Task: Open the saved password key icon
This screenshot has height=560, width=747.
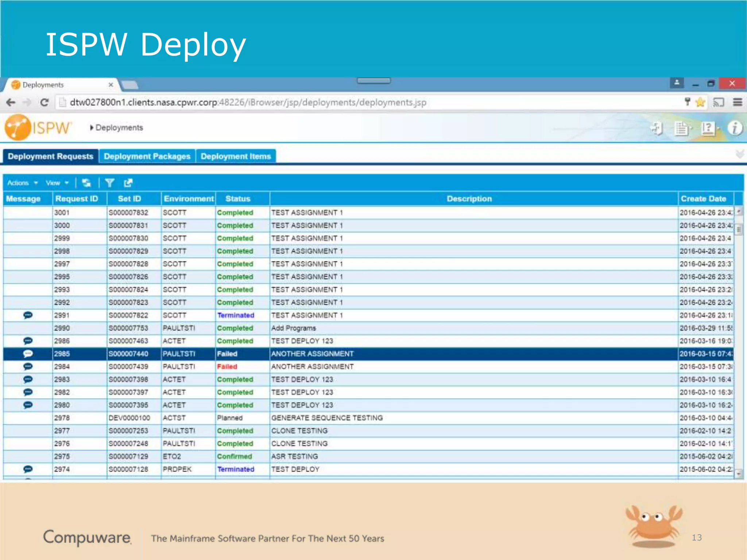Action: coord(688,102)
